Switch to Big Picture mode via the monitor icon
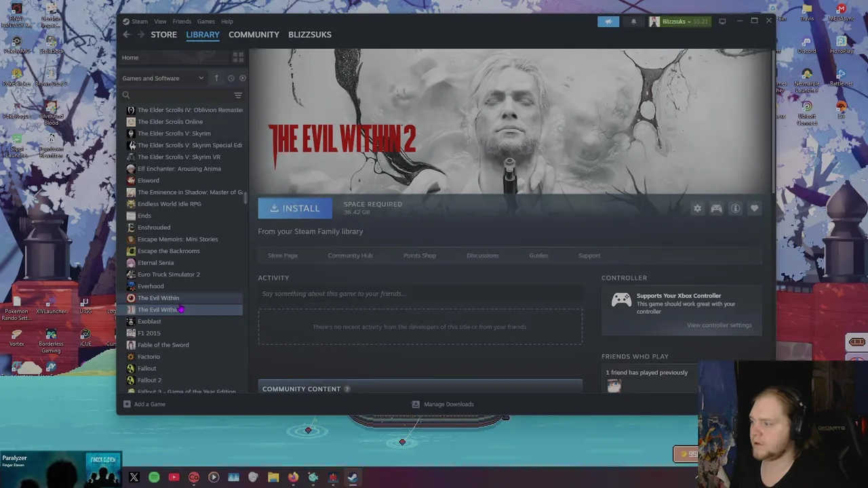 [x=722, y=22]
